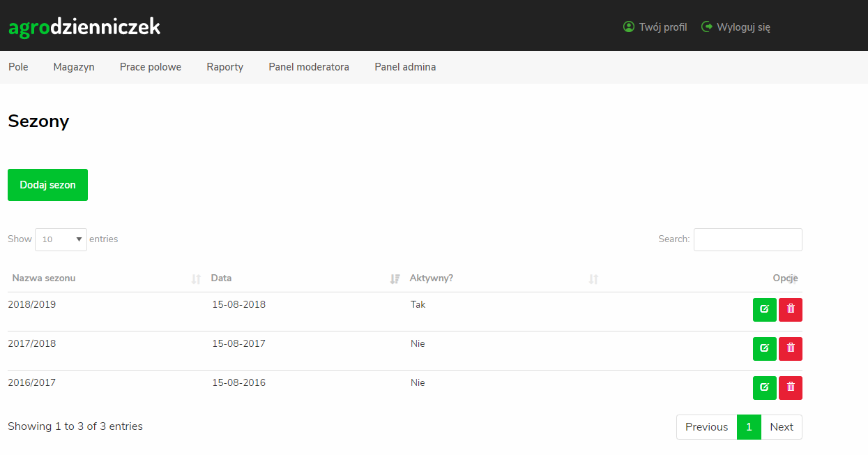Click the Search input field
The height and width of the screenshot is (455, 868).
[x=747, y=239]
